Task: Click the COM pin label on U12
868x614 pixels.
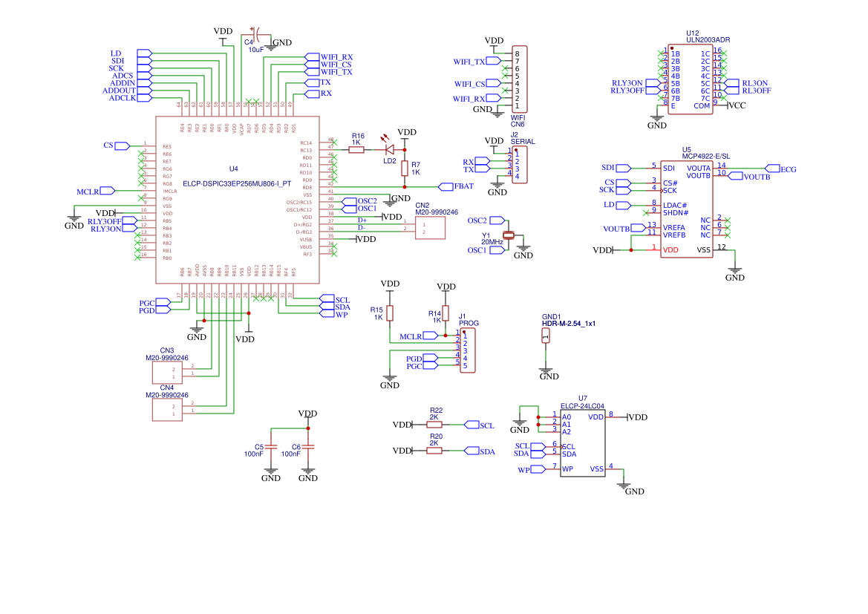Action: coord(702,105)
